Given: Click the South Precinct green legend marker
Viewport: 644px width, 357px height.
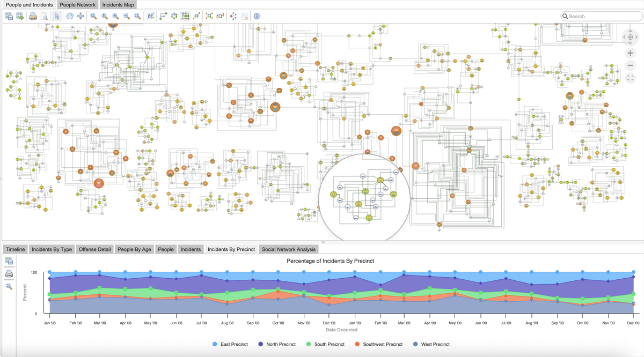Looking at the screenshot, I should coord(308,344).
